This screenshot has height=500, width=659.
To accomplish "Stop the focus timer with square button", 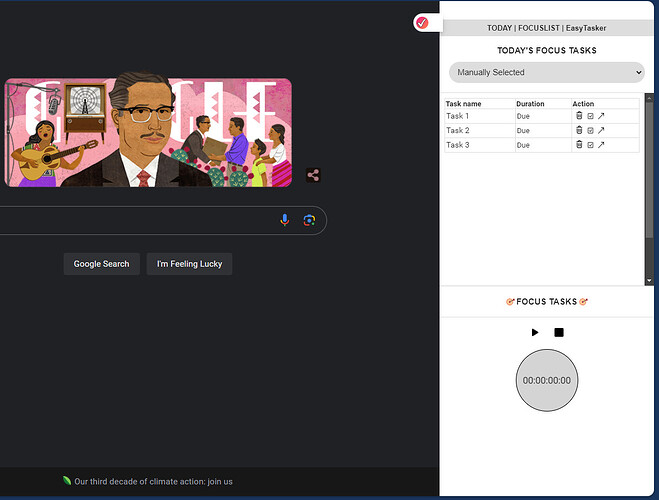I will pos(559,332).
